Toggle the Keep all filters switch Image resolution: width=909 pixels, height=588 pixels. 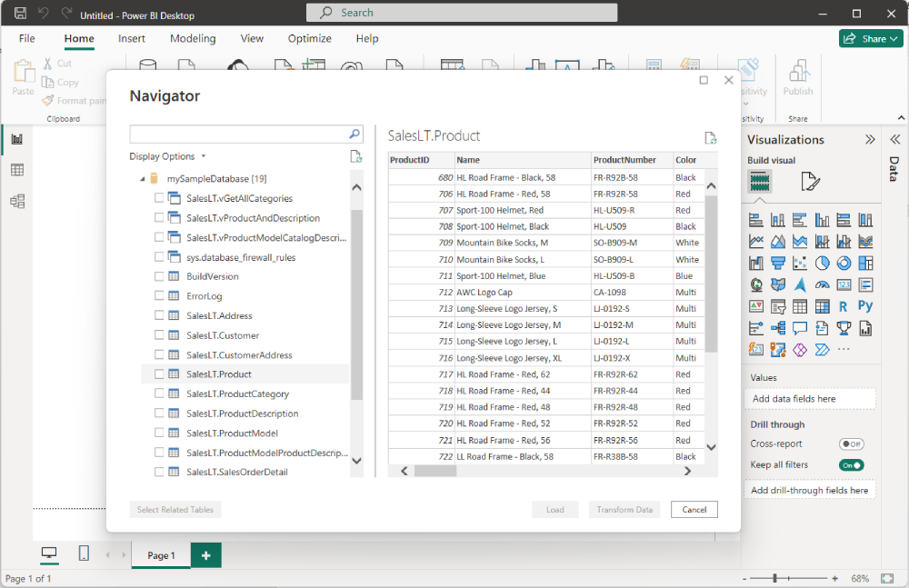851,465
